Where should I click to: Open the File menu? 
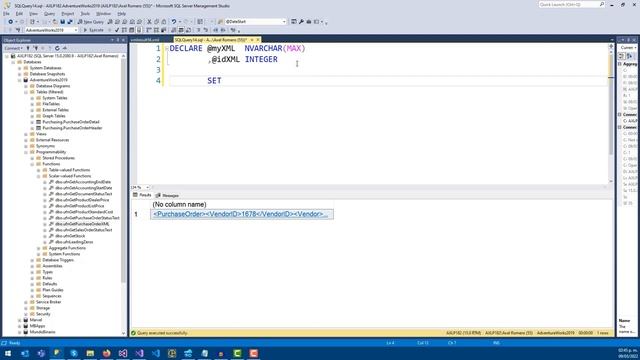click(x=7, y=13)
